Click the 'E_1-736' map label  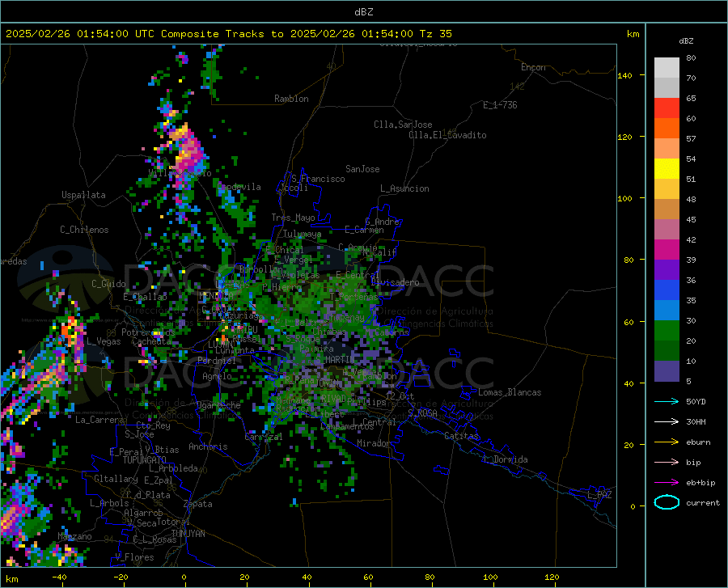pyautogui.click(x=500, y=105)
